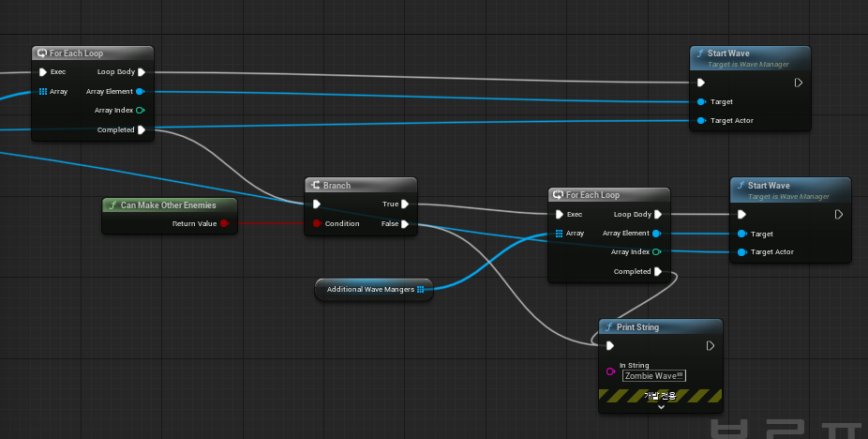The width and height of the screenshot is (868, 439).
Task: Select the lower For Each Loop node title
Action: tap(592, 195)
